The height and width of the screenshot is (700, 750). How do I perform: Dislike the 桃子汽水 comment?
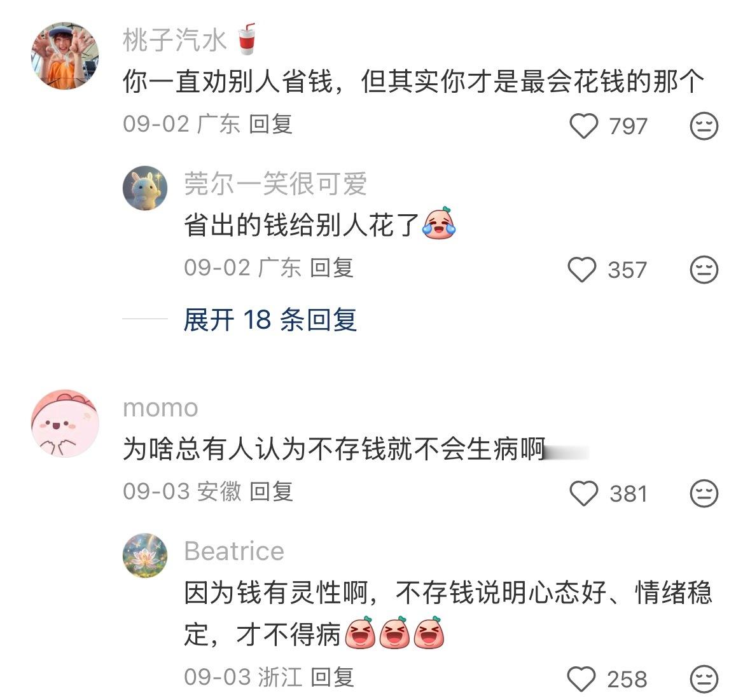[x=704, y=127]
